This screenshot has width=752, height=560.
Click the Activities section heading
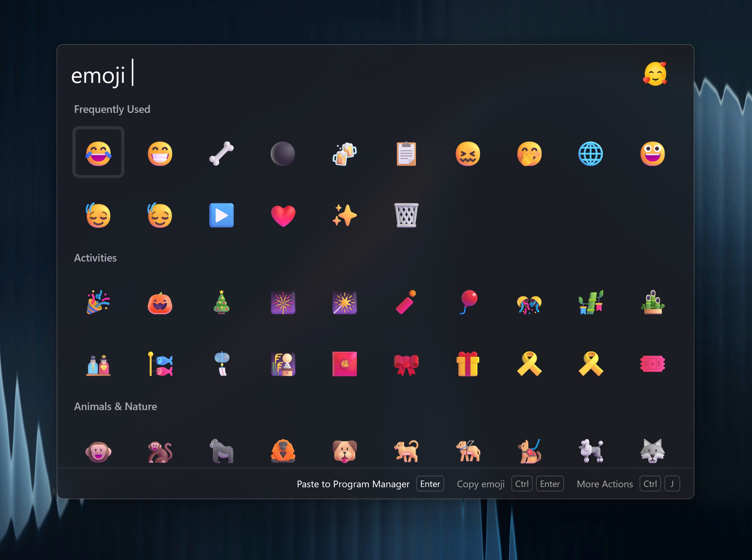coord(95,258)
